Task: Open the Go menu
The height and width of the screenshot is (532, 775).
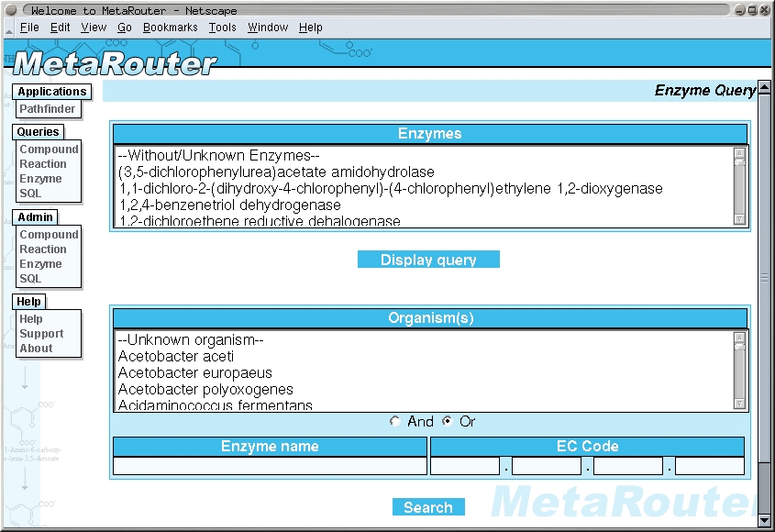Action: click(x=125, y=28)
